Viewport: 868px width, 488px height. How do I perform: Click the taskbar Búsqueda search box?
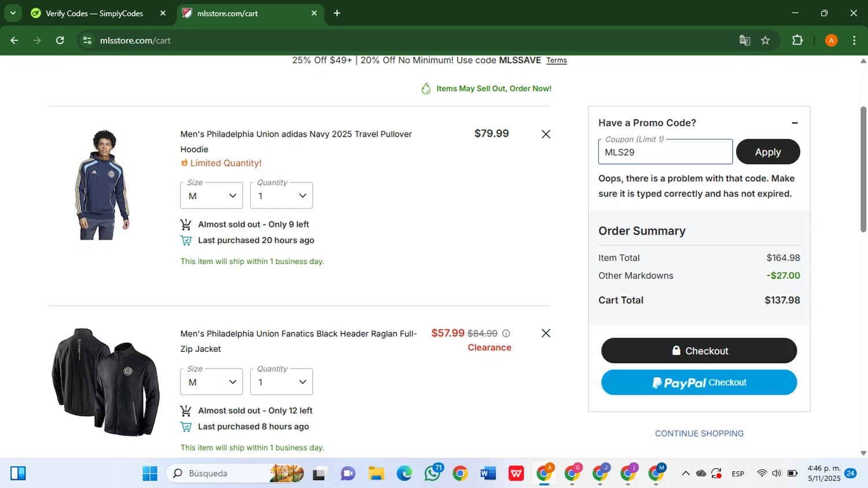[x=236, y=474]
